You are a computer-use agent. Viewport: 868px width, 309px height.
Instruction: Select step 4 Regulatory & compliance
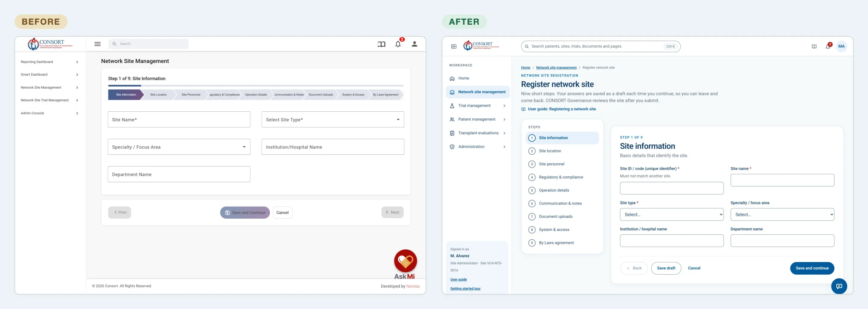click(562, 177)
